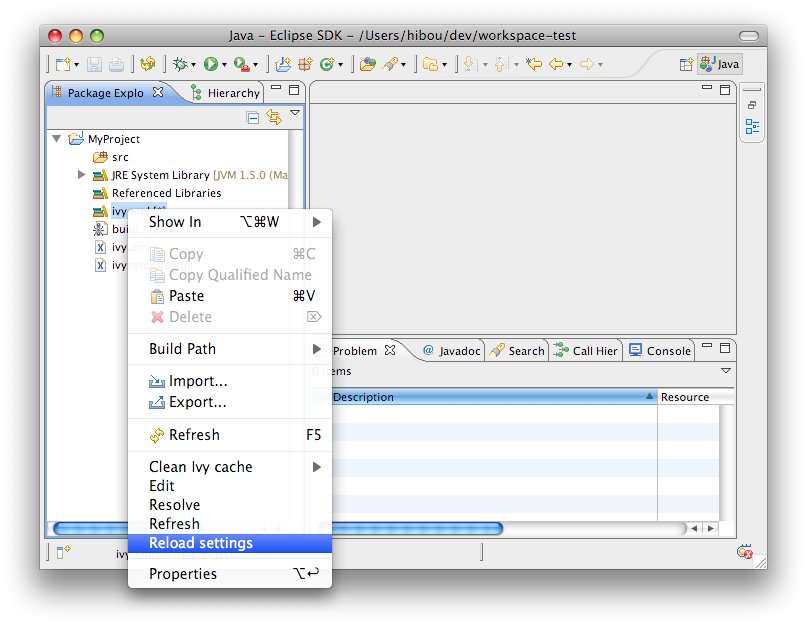807x624 pixels.
Task: Click the New Java Class icon
Action: pos(327,64)
